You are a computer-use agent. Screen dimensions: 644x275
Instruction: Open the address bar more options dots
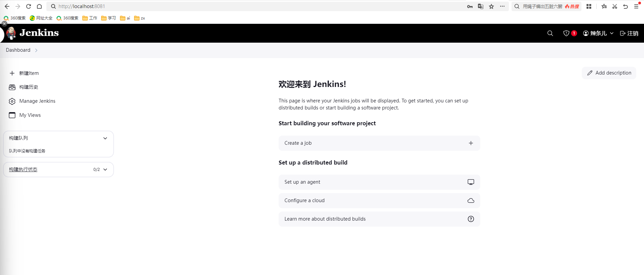(x=502, y=6)
